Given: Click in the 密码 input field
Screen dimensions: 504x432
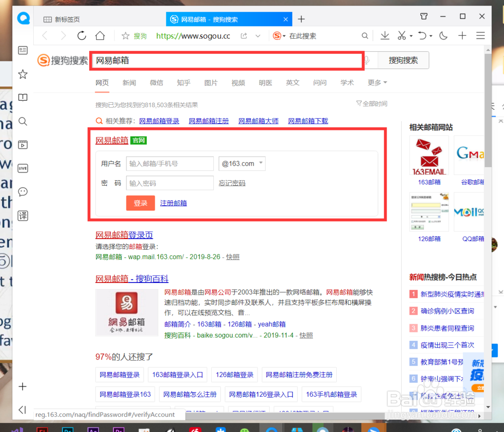Looking at the screenshot, I should [170, 183].
